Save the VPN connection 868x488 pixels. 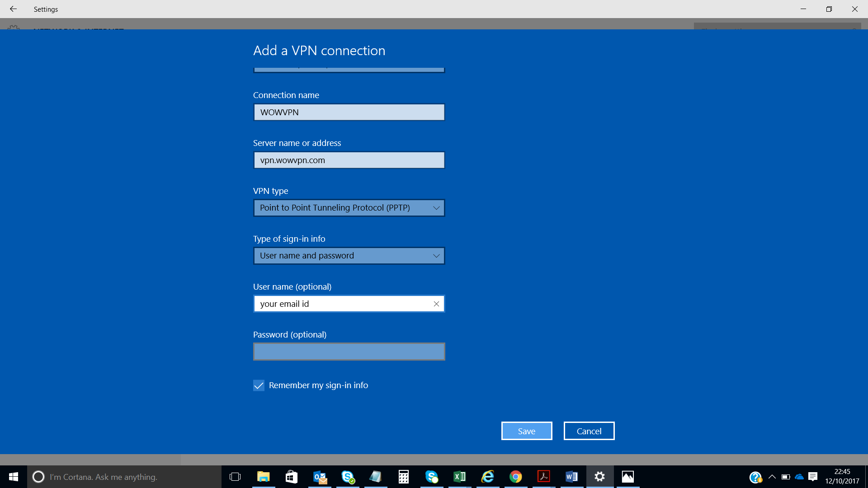[527, 431]
